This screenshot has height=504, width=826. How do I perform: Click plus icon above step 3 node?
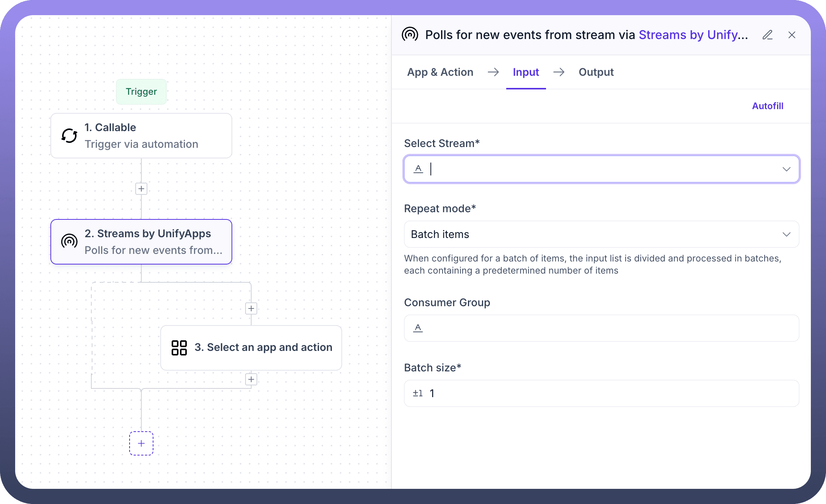click(251, 308)
